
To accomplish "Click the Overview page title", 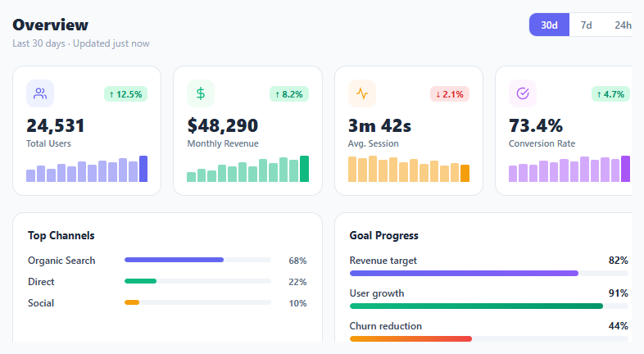I will [51, 25].
